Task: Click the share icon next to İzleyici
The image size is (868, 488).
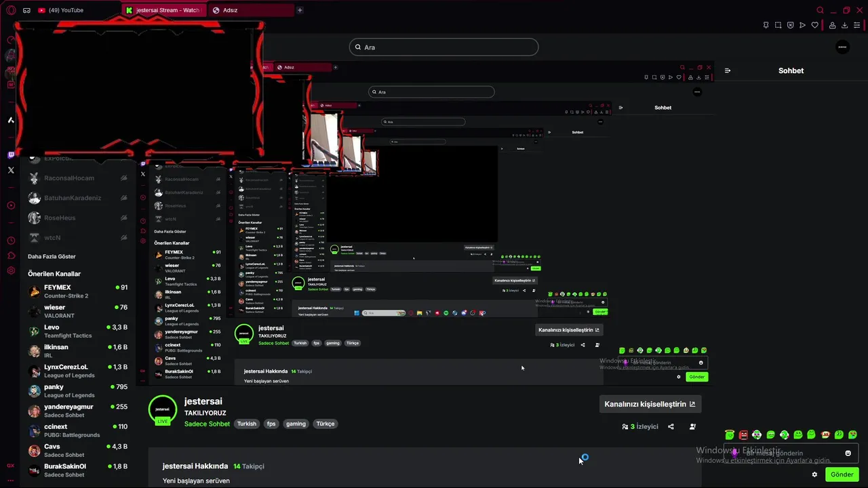Action: pos(671,426)
